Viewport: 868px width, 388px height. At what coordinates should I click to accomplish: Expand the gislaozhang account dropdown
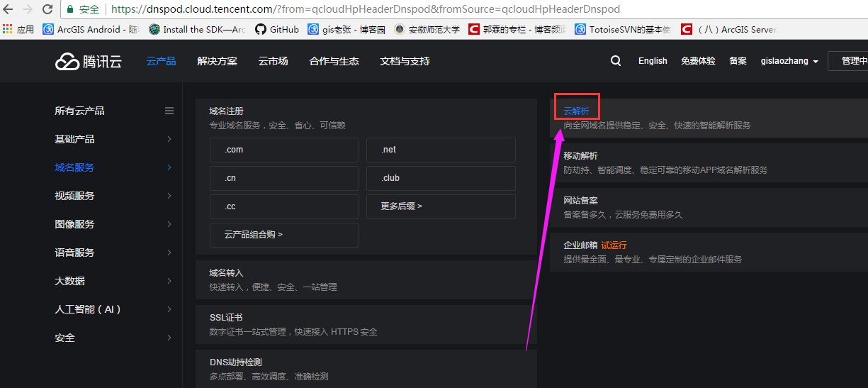(x=789, y=62)
